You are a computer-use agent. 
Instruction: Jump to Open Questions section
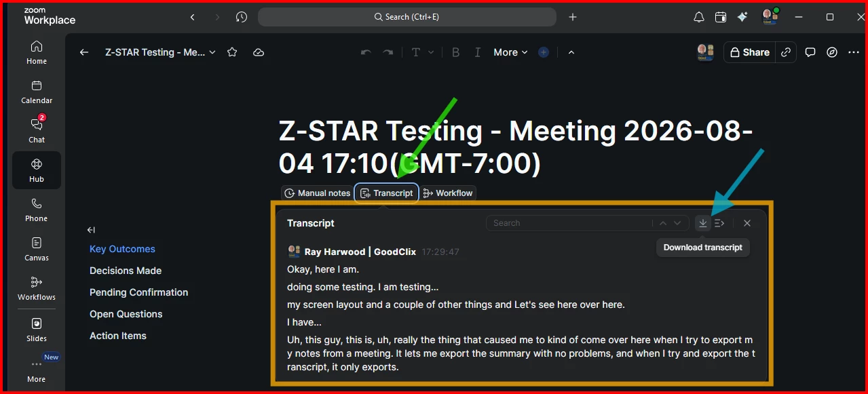[126, 314]
